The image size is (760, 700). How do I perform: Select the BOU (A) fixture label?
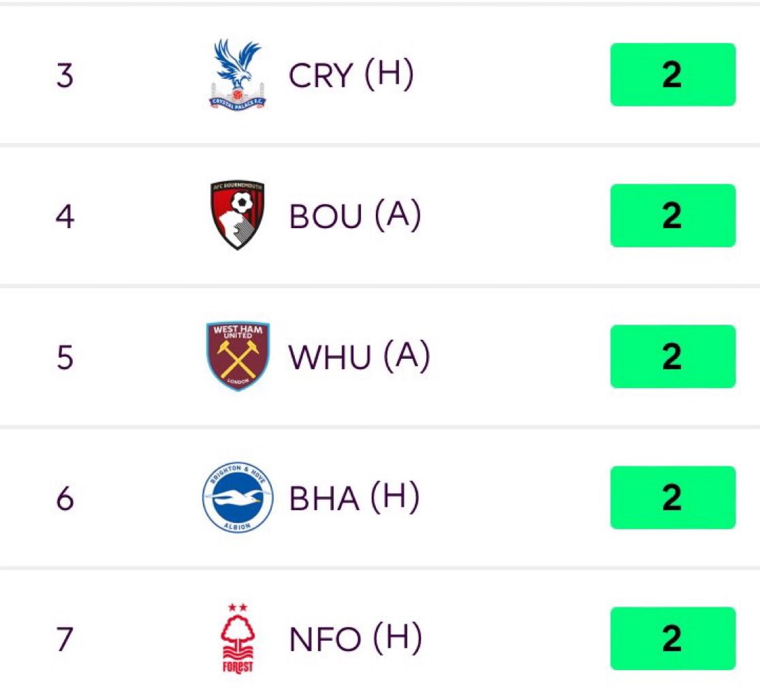[x=355, y=216]
